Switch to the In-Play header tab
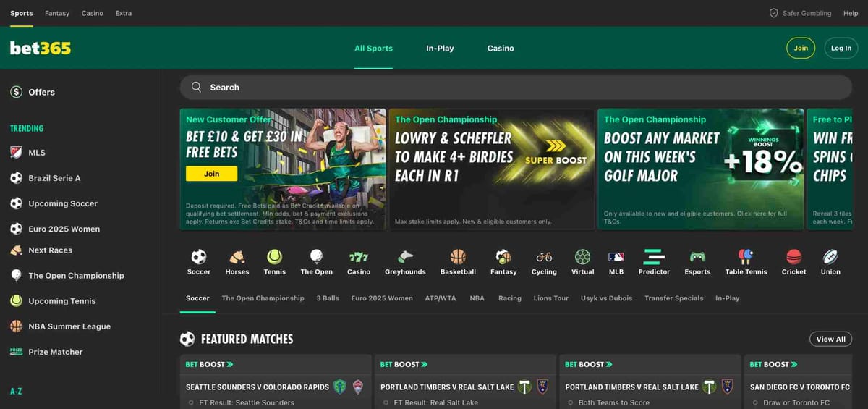This screenshot has width=868, height=409. pyautogui.click(x=440, y=49)
